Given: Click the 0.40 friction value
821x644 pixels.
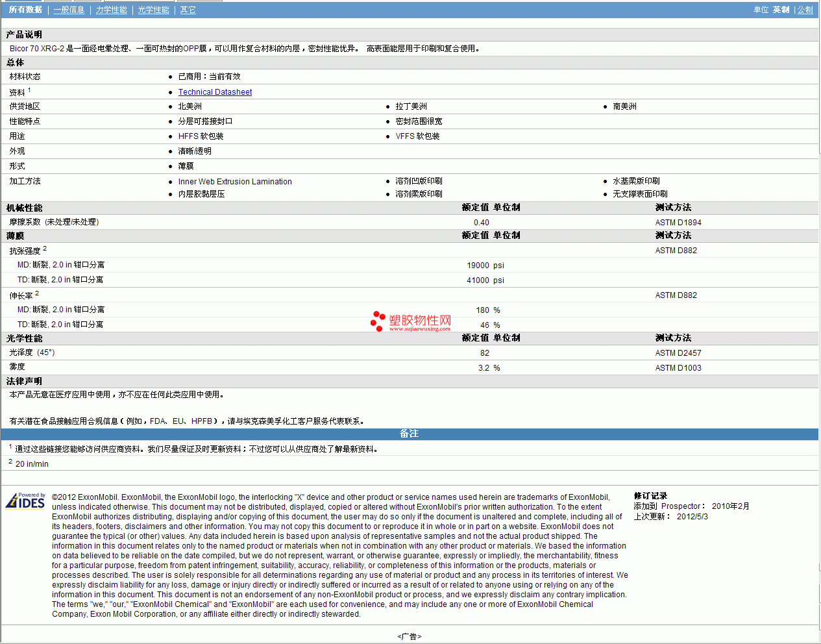Looking at the screenshot, I should click(482, 223).
